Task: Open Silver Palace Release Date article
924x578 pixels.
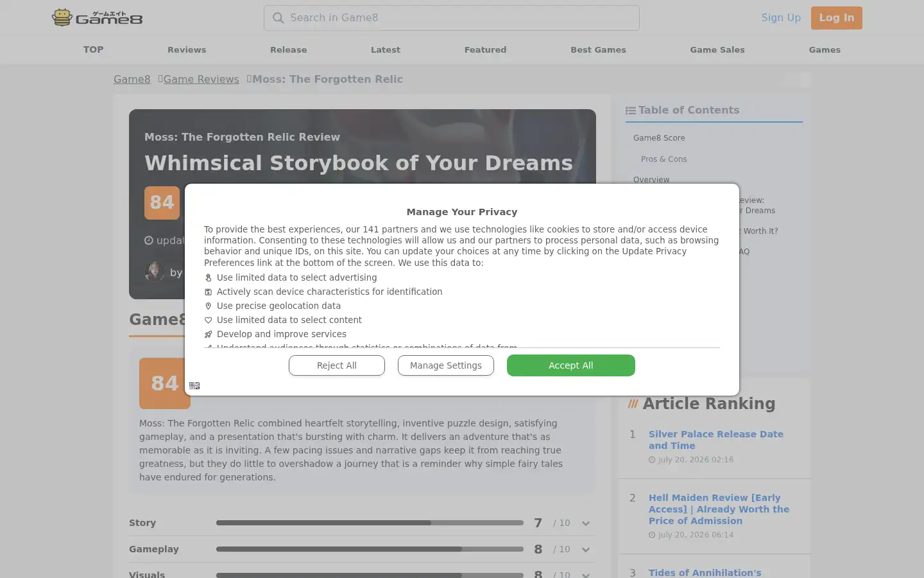Action: coord(716,440)
